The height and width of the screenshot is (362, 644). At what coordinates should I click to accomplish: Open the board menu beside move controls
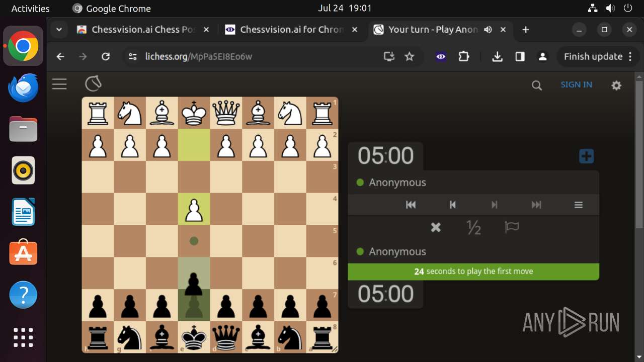pos(579,205)
